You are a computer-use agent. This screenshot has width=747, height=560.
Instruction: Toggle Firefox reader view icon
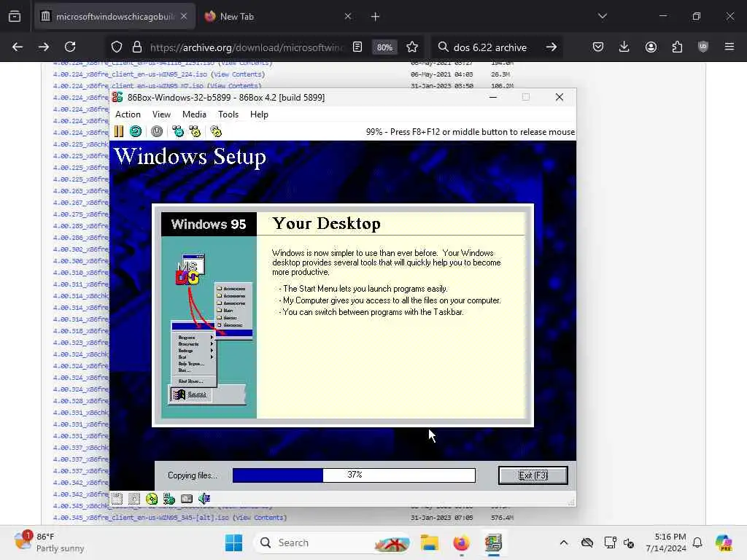(357, 47)
